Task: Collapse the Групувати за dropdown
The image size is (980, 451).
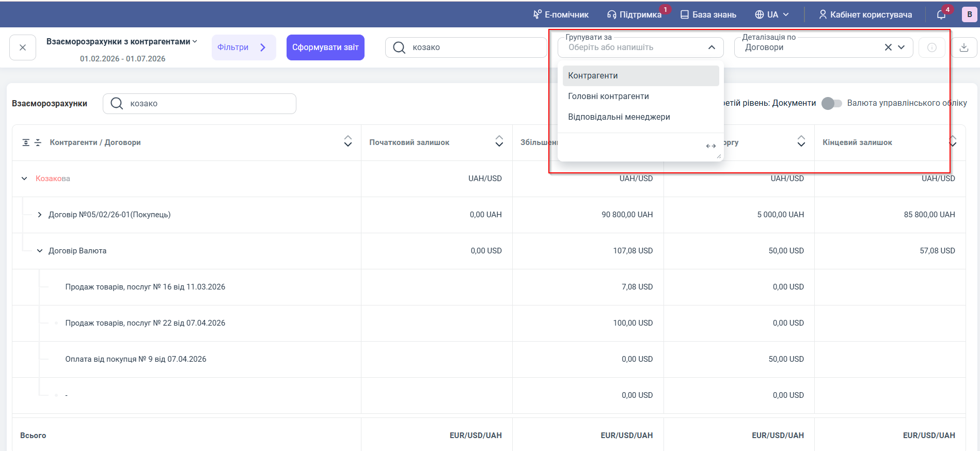Action: (712, 47)
